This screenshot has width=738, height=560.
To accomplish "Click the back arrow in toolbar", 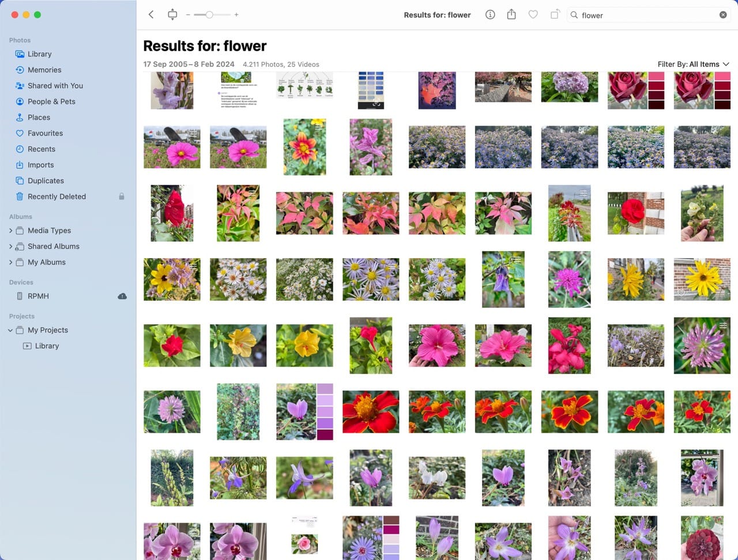I will [x=151, y=14].
